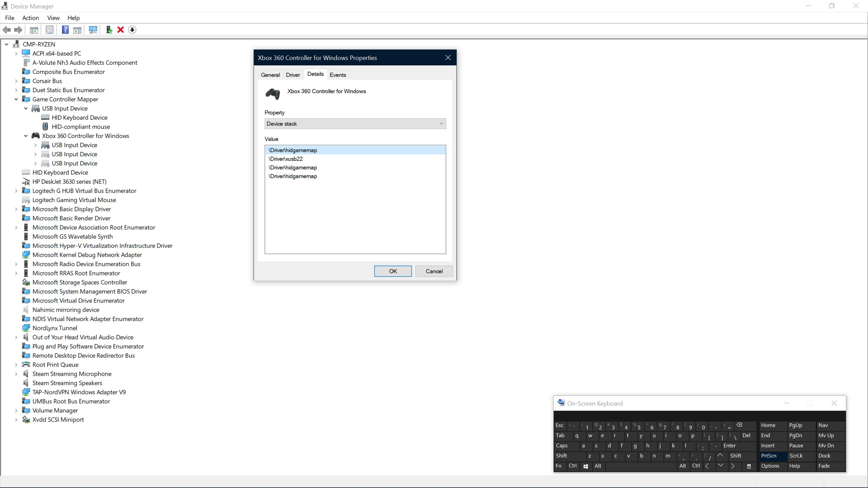Screen dimensions: 868x488
Task: Click Show/Hide Console Tree toolbar icon
Action: [x=34, y=30]
